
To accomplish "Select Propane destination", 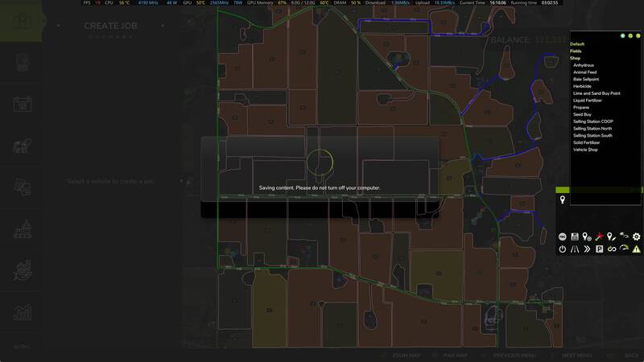I will click(581, 108).
